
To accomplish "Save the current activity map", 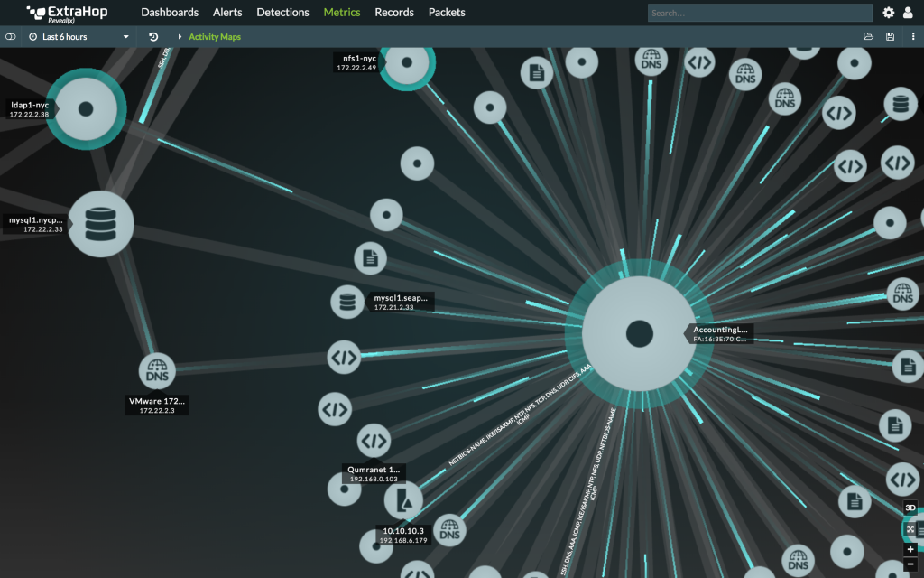I will coord(891,36).
